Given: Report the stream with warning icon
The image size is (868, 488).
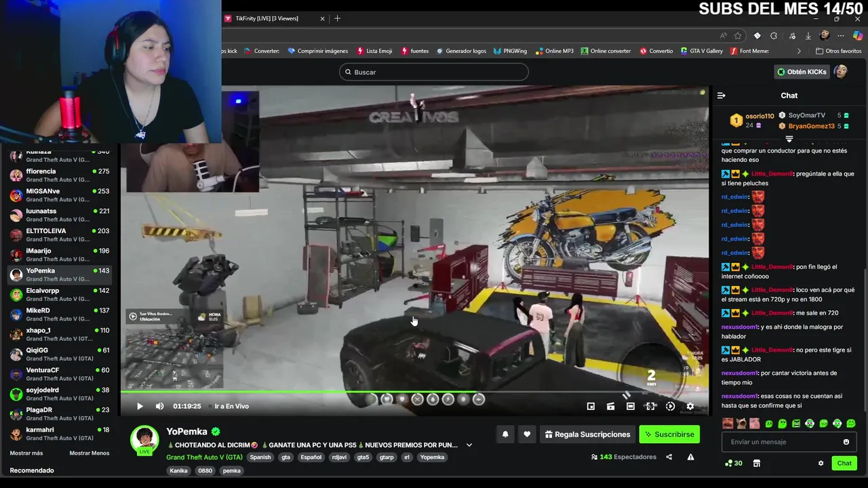Looking at the screenshot, I should pos(690,457).
